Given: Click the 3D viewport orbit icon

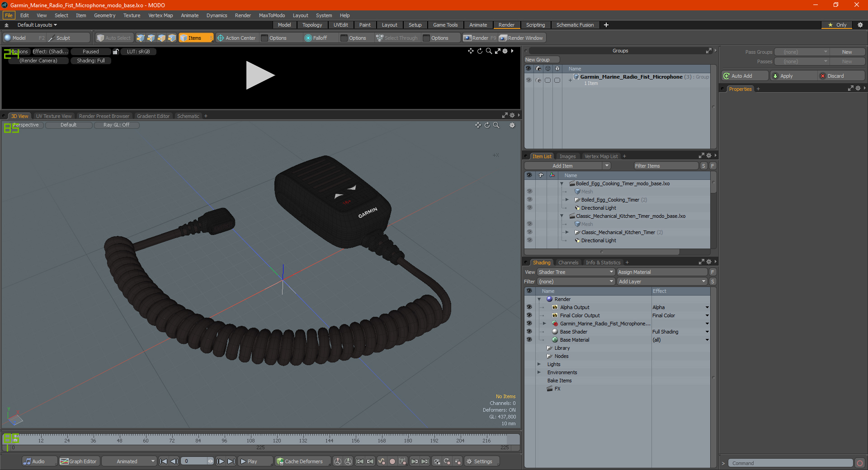Looking at the screenshot, I should click(x=487, y=125).
